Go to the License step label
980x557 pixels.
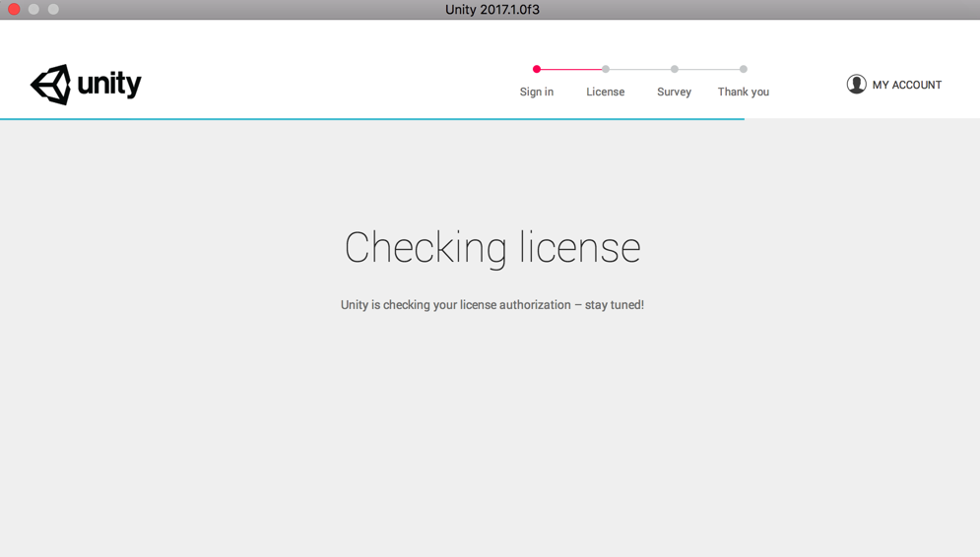click(606, 92)
